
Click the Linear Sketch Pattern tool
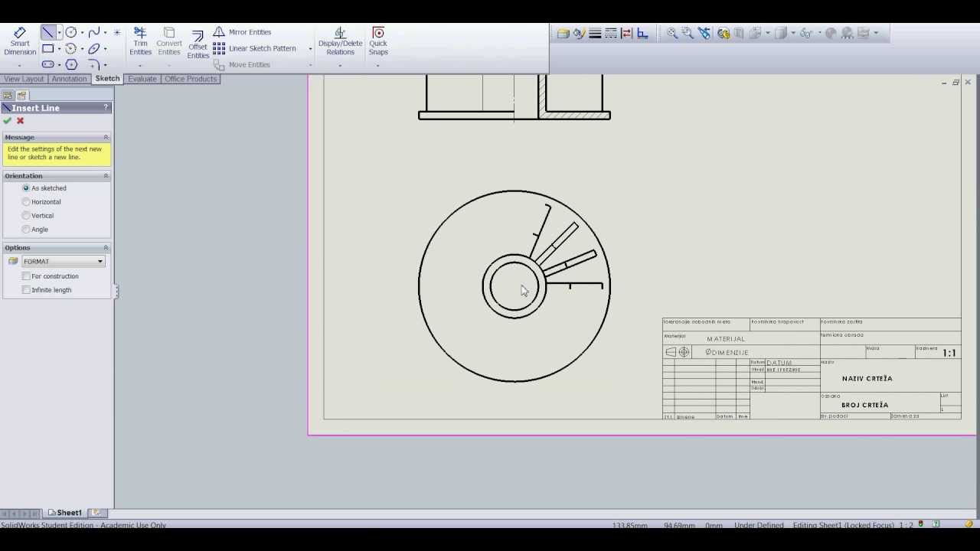coord(255,48)
